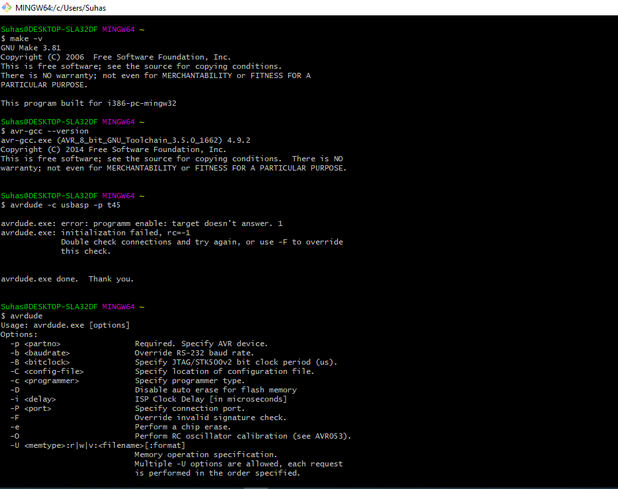This screenshot has width=618, height=489.
Task: Click the '-i <delay>' option
Action: [33, 399]
